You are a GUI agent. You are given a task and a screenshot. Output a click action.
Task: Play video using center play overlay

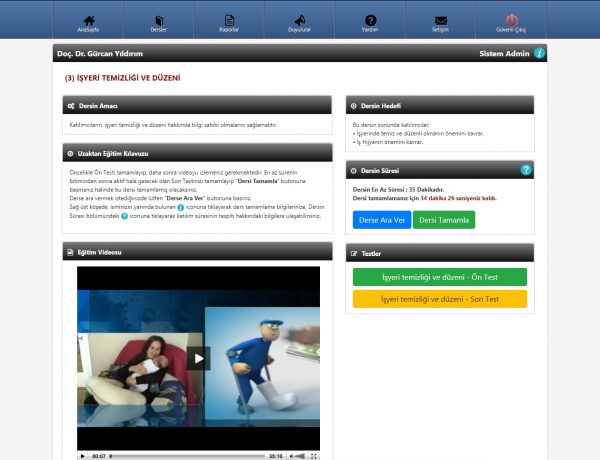click(x=199, y=358)
